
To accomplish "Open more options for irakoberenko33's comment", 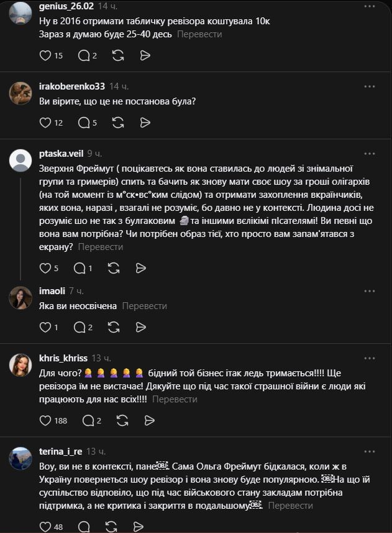I will coord(370,86).
